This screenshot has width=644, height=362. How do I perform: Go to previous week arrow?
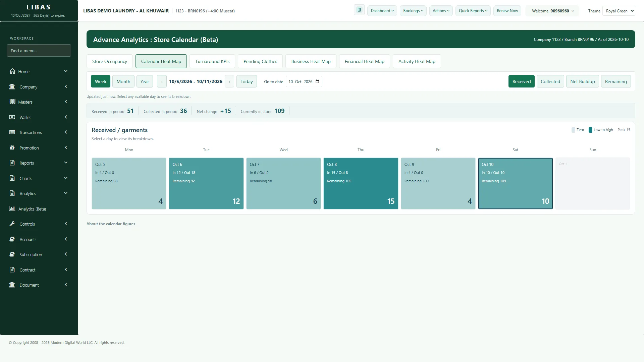click(162, 81)
